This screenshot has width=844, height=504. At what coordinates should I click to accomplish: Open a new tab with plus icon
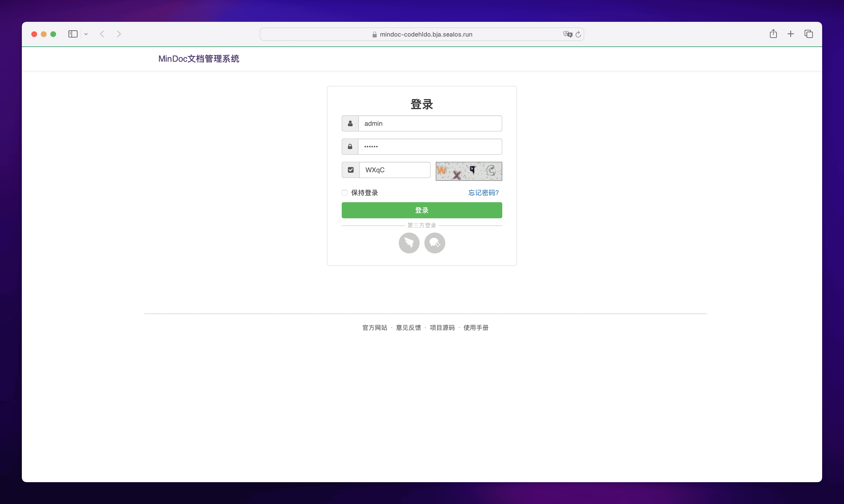click(x=791, y=34)
